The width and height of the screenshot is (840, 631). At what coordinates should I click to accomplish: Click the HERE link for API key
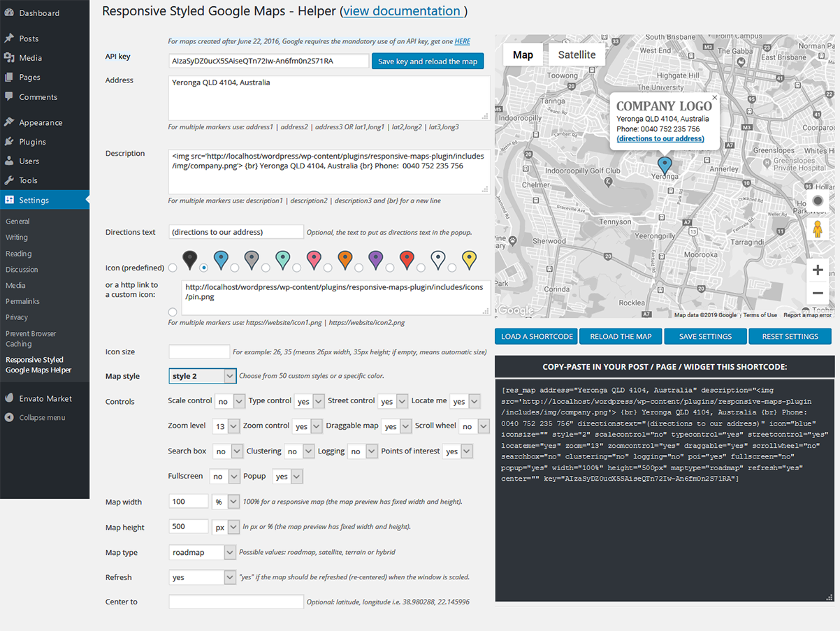[x=462, y=42]
